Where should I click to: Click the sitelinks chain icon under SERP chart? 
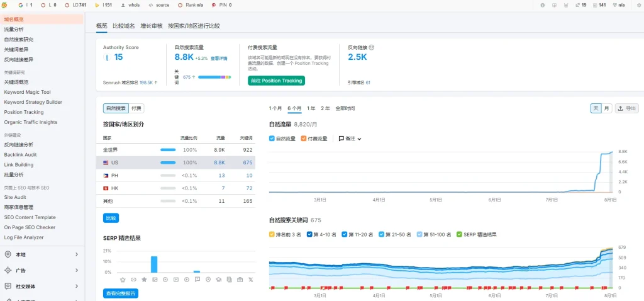tap(133, 280)
